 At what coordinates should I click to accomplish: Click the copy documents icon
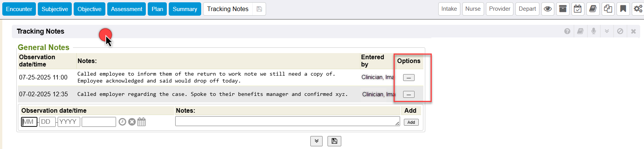click(x=608, y=9)
